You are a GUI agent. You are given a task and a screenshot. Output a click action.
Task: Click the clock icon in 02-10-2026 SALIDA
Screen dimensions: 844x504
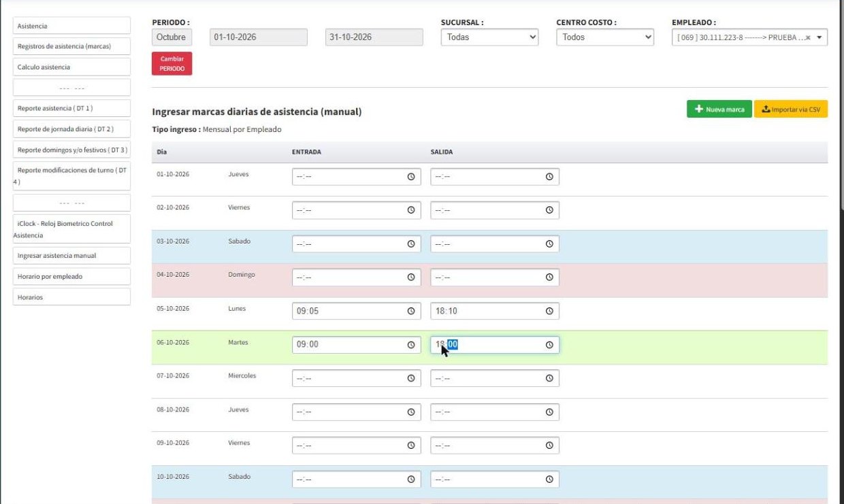point(549,210)
